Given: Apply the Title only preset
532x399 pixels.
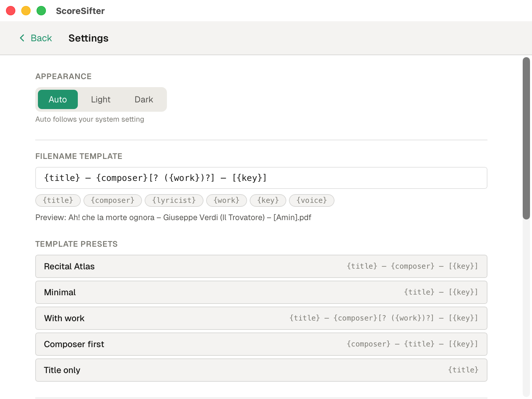Looking at the screenshot, I should [261, 370].
